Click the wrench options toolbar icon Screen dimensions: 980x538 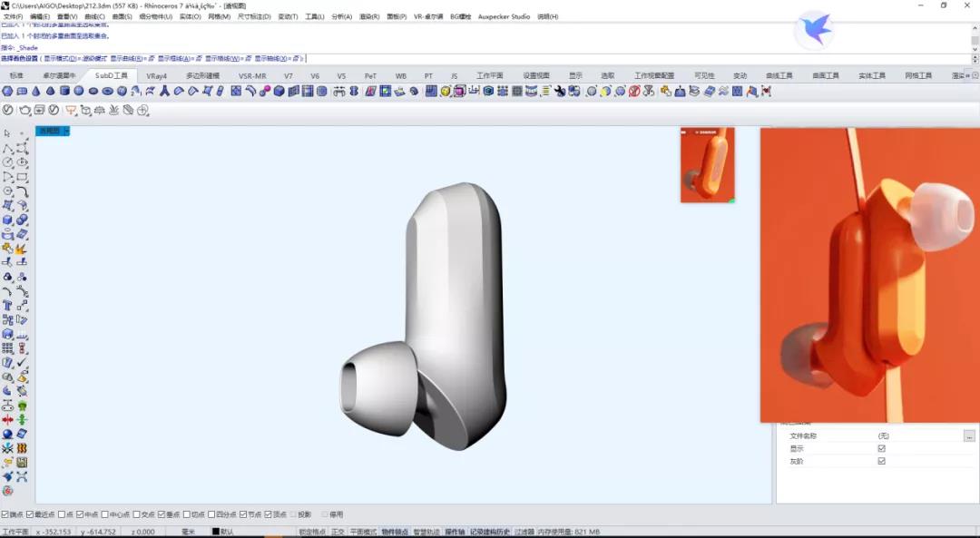click(559, 92)
